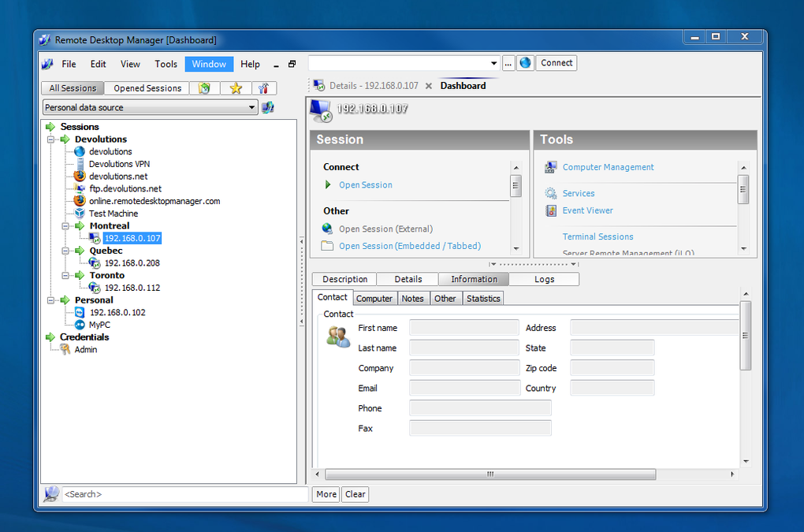Open Computer Management in the Tools panel

(x=607, y=167)
